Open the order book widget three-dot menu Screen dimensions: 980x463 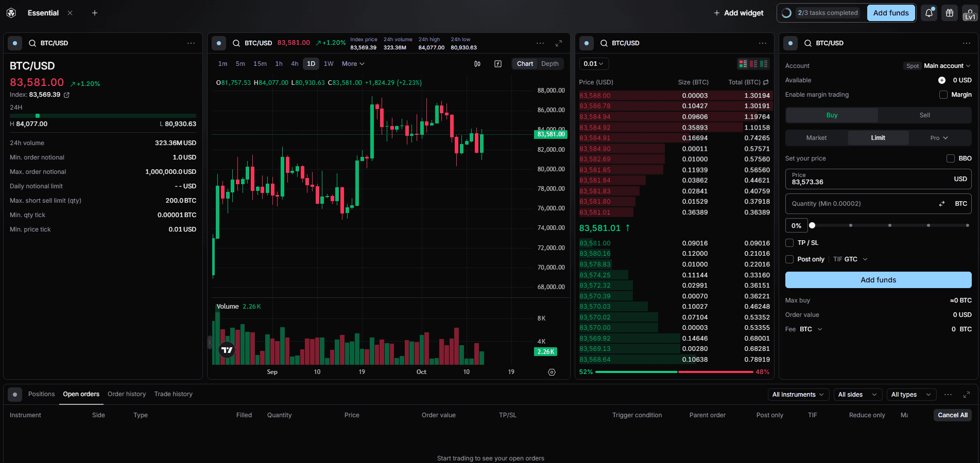coord(763,43)
